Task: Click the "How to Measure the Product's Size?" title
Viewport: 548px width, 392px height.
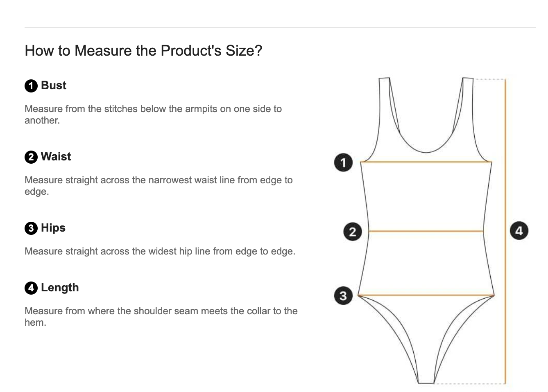Action: (x=143, y=51)
